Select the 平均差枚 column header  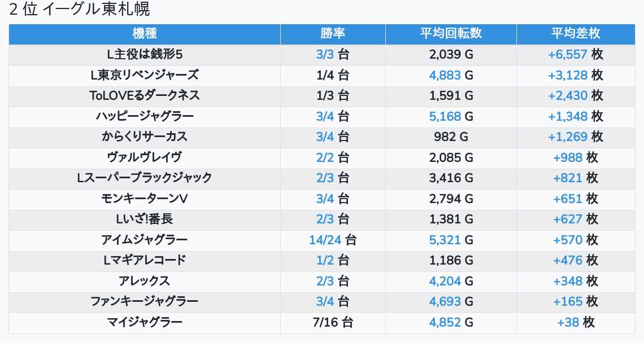(x=575, y=34)
